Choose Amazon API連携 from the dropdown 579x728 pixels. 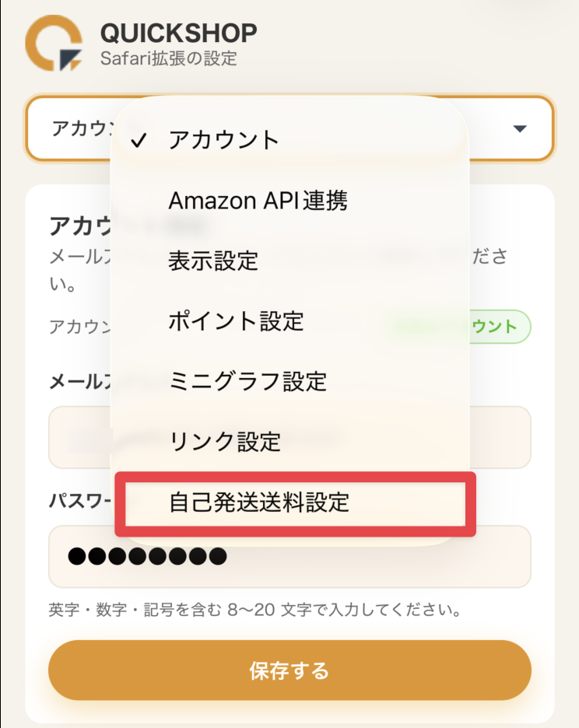click(x=258, y=201)
